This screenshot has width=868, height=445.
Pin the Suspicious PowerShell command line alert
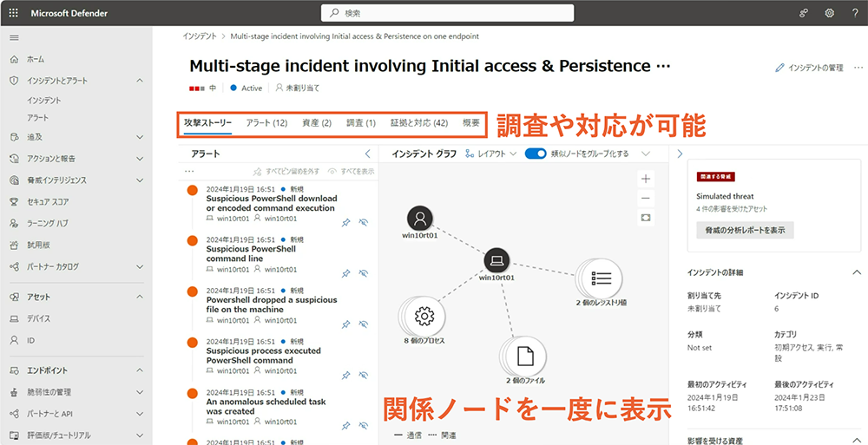coord(346,273)
